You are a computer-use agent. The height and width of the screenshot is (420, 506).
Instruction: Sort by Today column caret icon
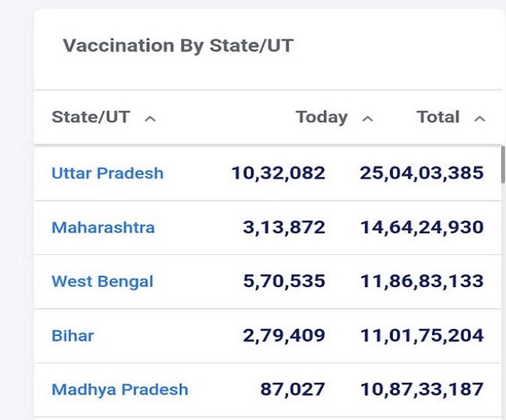click(x=367, y=119)
